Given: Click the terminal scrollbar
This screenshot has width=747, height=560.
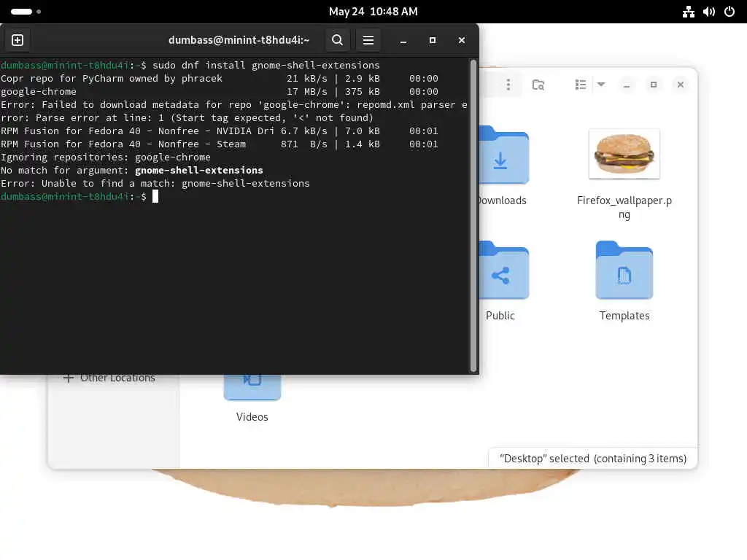Looking at the screenshot, I should pos(473,215).
